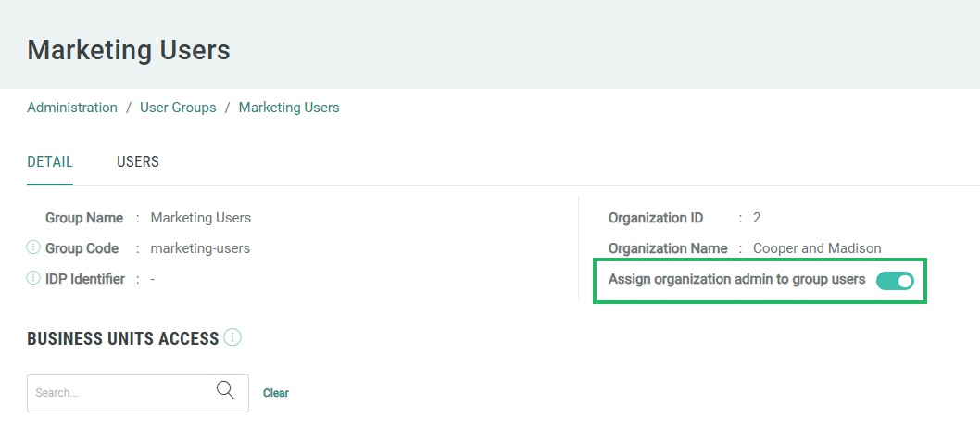Open User Groups from the breadcrumb
Screen dimensions: 980x431
coord(178,108)
